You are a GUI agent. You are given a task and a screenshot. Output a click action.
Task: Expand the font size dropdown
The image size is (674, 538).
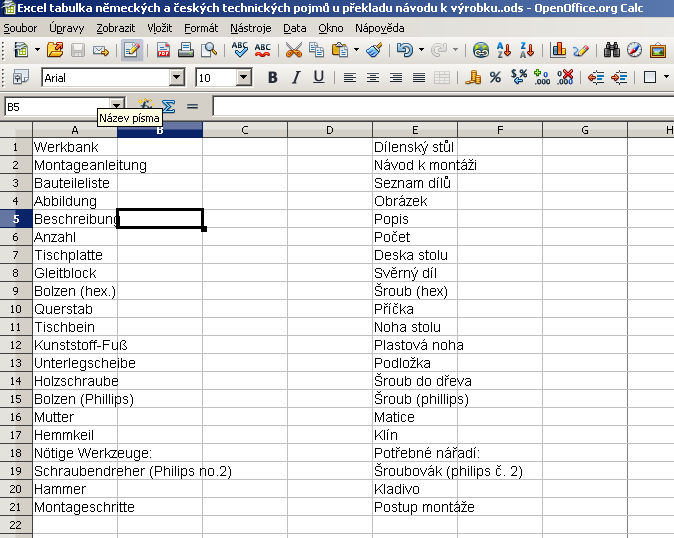pos(243,78)
